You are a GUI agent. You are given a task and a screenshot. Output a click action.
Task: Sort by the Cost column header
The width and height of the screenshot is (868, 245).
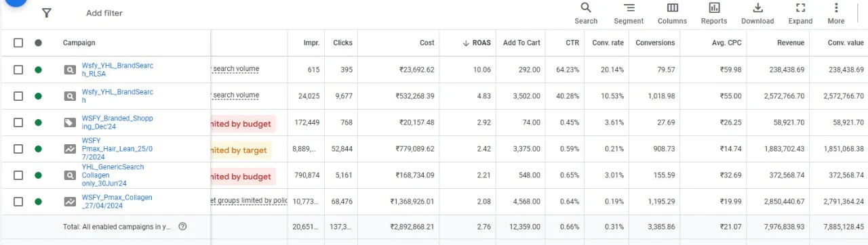427,43
